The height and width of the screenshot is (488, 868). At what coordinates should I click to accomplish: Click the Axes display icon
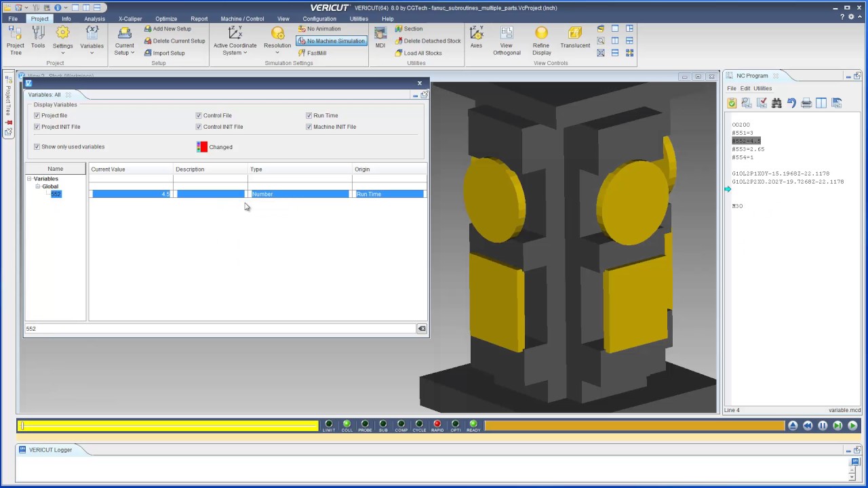476,38
